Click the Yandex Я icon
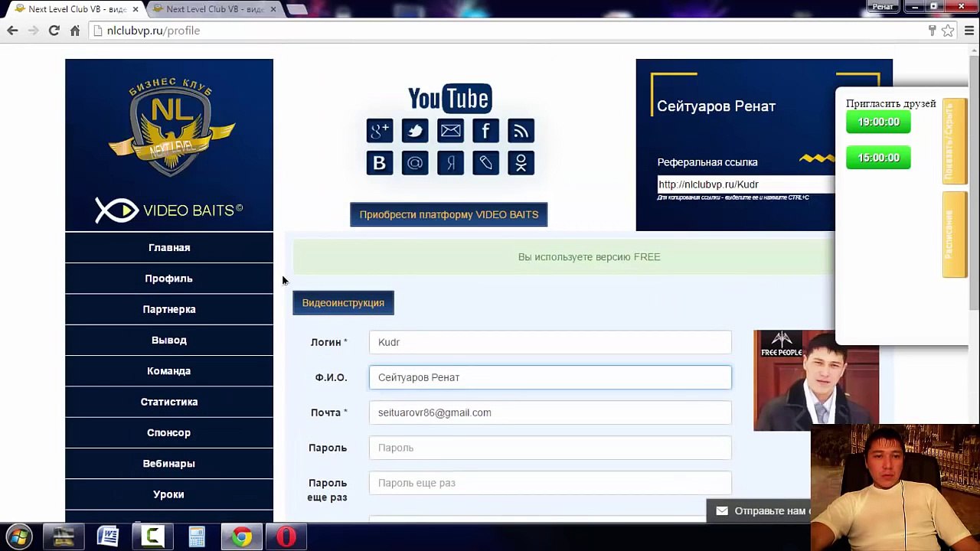The image size is (980, 551). [x=450, y=163]
